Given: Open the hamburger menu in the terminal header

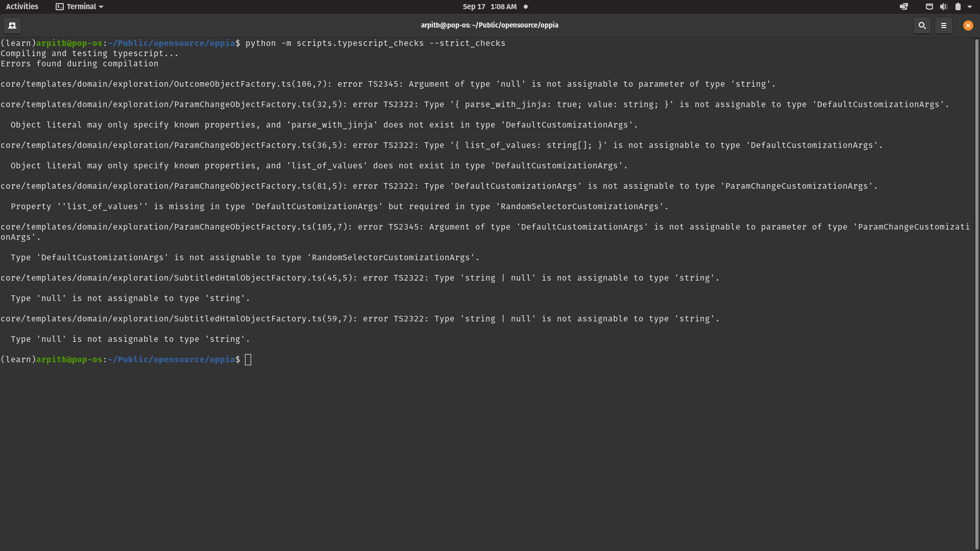Looking at the screenshot, I should (944, 26).
